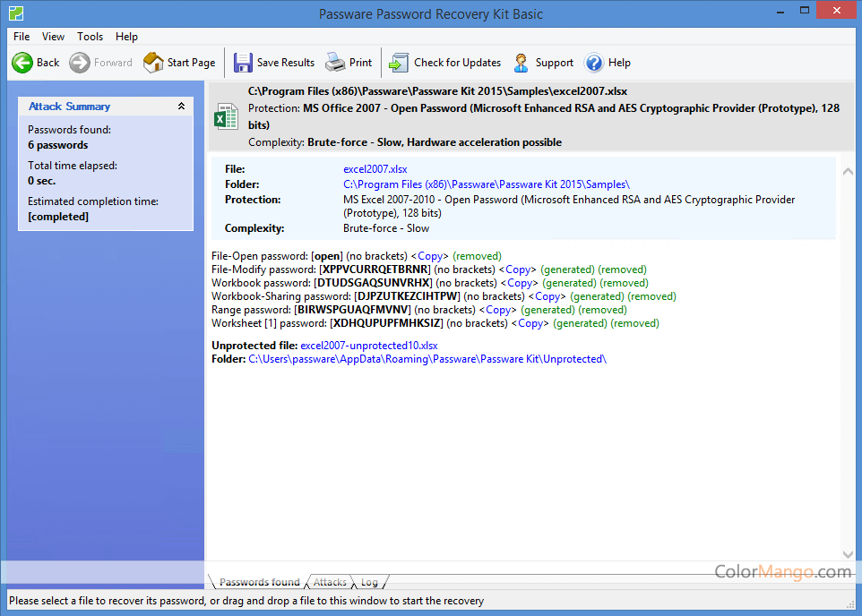This screenshot has height=616, width=862.
Task: Open the Unprotected folder path link
Action: point(427,359)
